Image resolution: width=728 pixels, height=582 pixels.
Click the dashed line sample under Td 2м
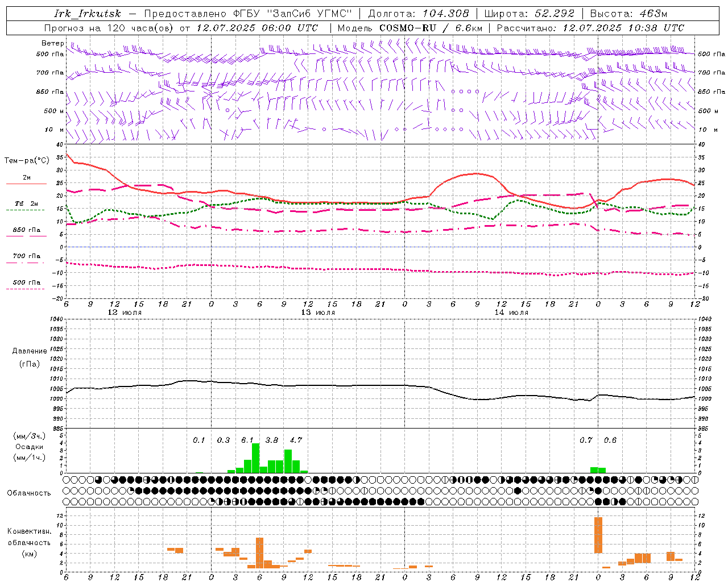click(x=25, y=210)
